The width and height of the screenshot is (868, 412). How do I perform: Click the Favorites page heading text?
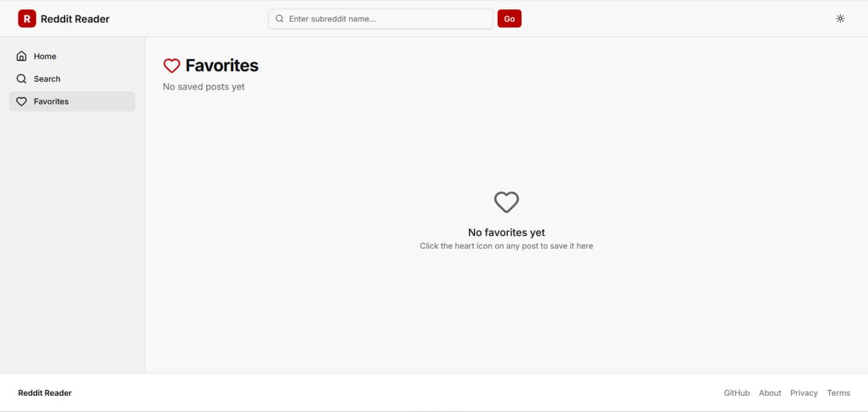coord(222,66)
